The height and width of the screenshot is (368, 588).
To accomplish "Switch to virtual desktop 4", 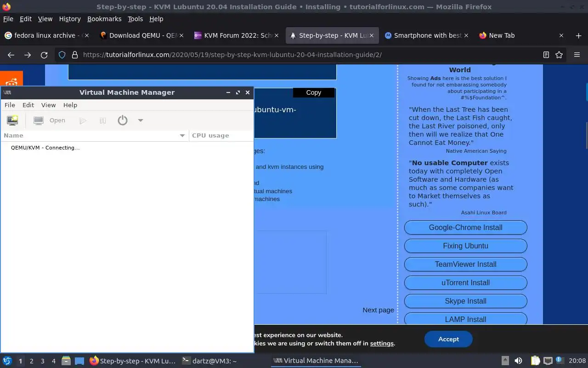I will coord(54,361).
